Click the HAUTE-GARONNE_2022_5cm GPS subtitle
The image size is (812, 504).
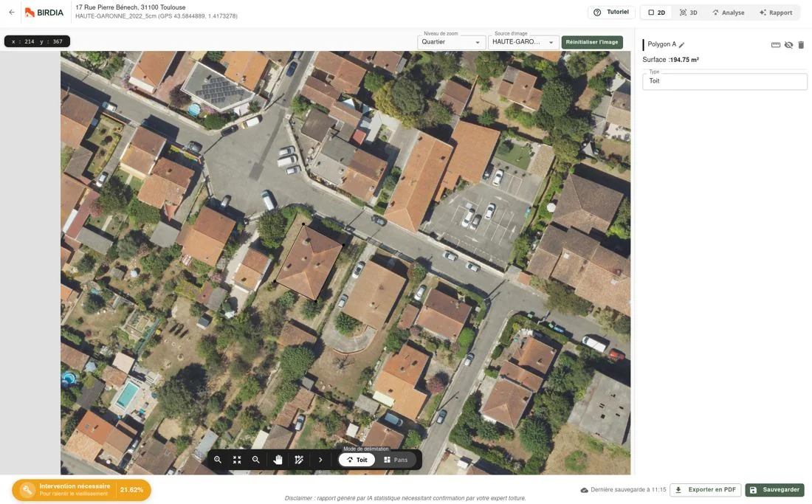click(x=156, y=16)
